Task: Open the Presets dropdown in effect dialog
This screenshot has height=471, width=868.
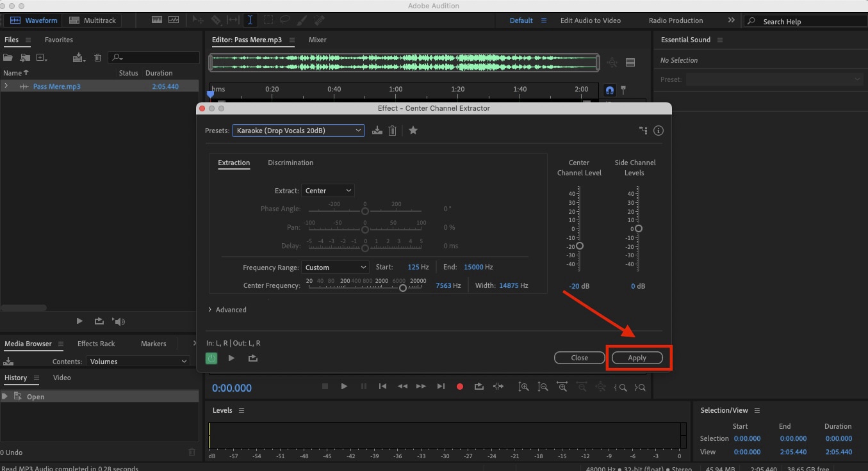Action: click(299, 131)
